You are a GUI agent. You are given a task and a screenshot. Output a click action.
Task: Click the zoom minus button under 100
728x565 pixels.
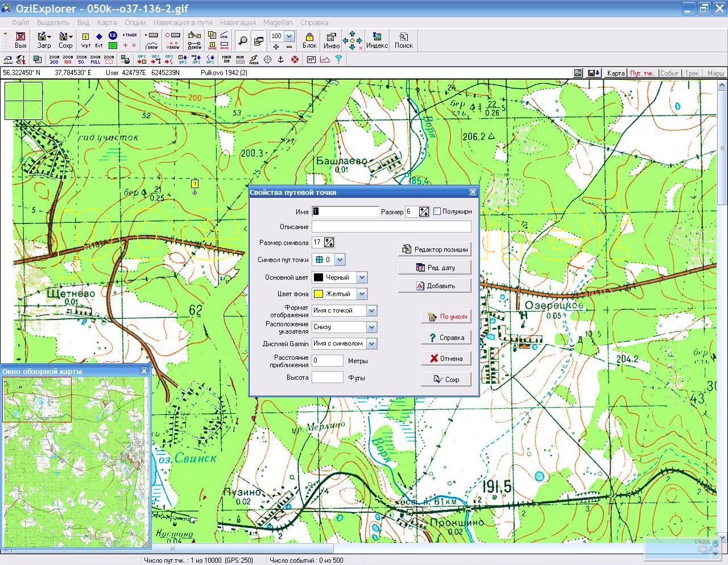click(x=289, y=47)
